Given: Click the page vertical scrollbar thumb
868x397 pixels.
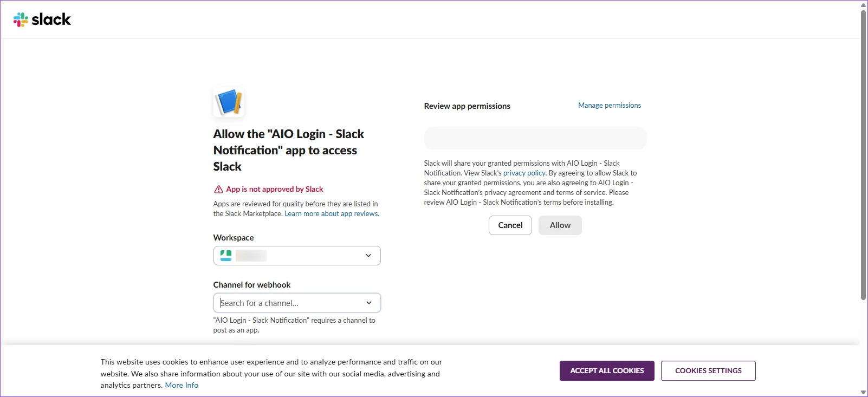Looking at the screenshot, I should (x=864, y=154).
